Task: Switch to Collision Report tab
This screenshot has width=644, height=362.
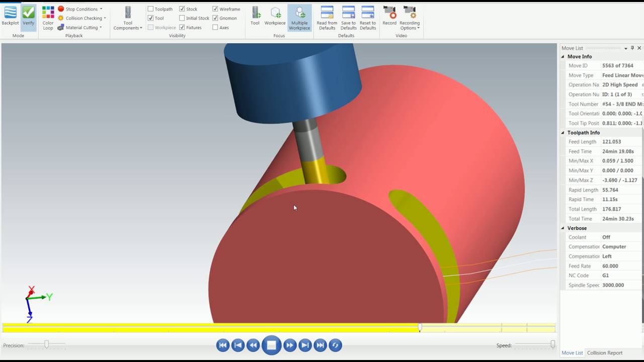Action: click(x=605, y=353)
